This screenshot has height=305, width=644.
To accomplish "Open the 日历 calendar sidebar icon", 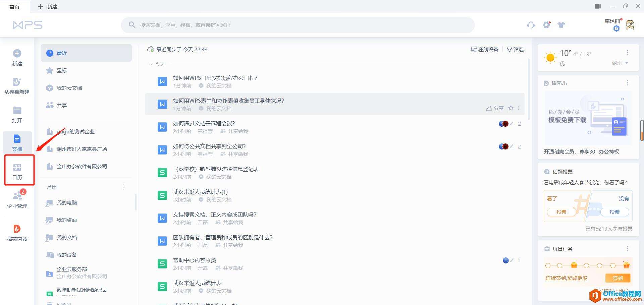I will [x=17, y=171].
